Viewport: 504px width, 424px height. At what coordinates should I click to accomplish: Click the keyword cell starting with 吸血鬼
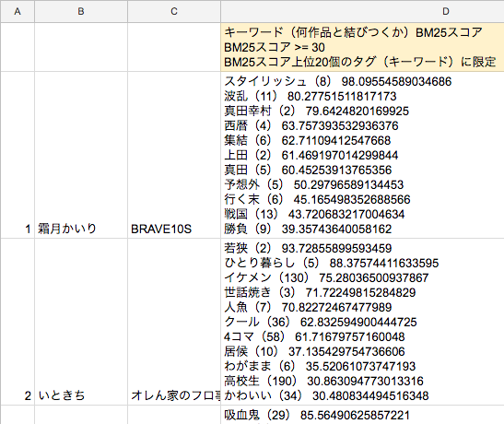[362, 415]
